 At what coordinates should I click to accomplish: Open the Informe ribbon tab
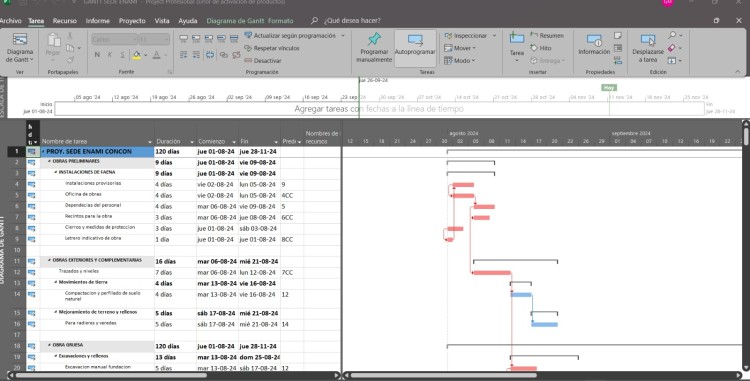point(98,21)
